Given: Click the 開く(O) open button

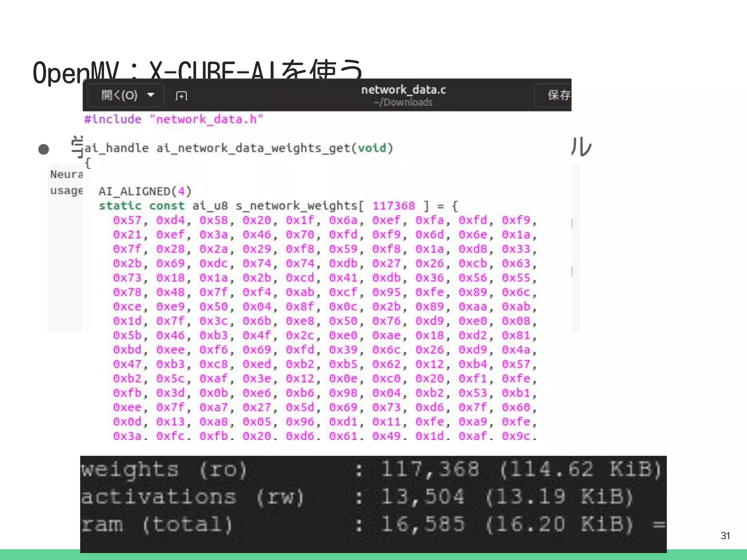Looking at the screenshot, I should tap(119, 95).
